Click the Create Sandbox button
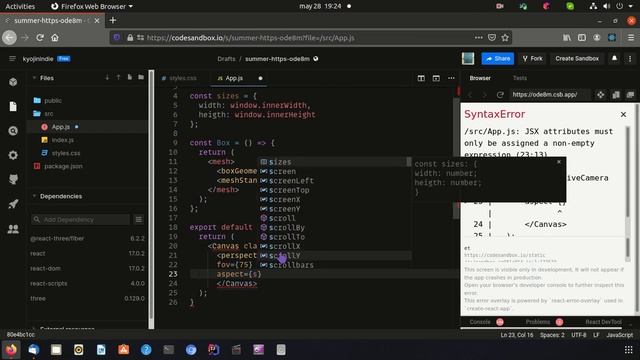 click(x=577, y=58)
